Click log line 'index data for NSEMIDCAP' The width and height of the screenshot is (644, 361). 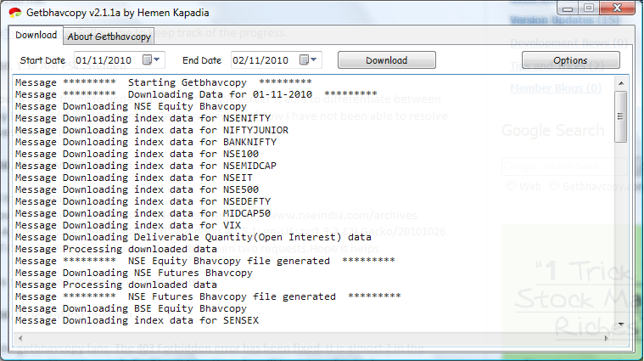(146, 166)
